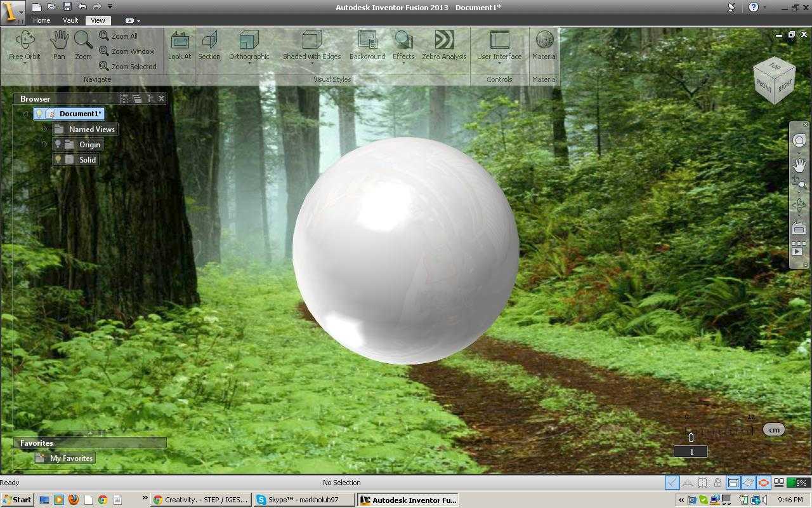Start Zebra Analysis
The height and width of the screenshot is (508, 812).
[x=444, y=45]
